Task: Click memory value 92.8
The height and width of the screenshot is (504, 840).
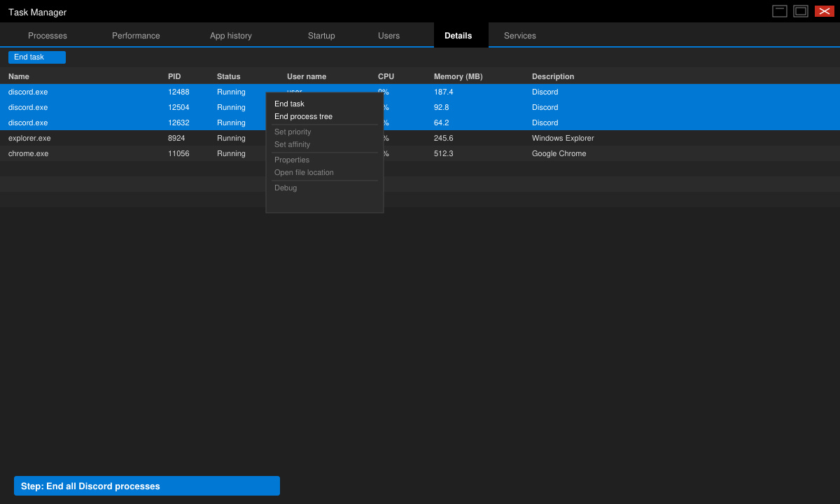Action: pyautogui.click(x=442, y=107)
